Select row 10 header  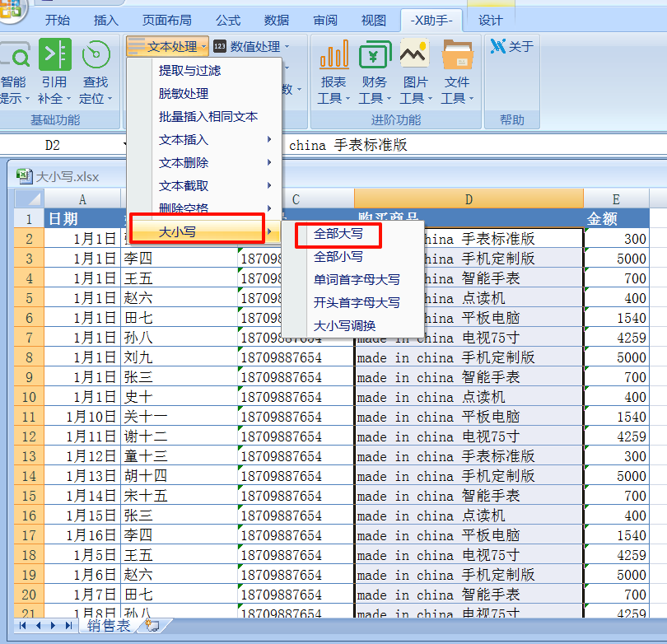[29, 397]
